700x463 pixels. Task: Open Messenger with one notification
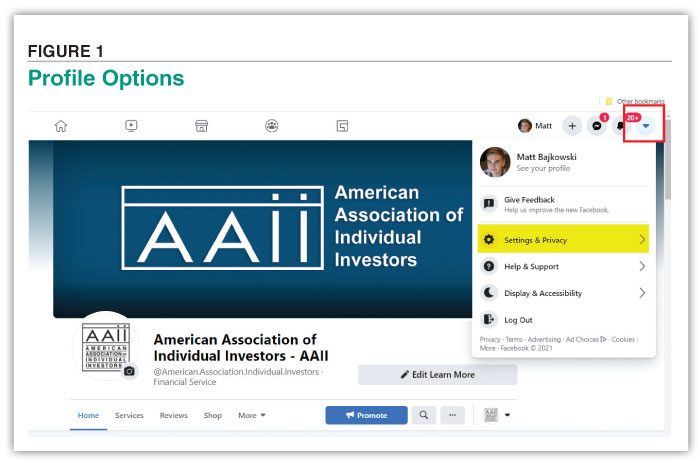click(x=597, y=126)
